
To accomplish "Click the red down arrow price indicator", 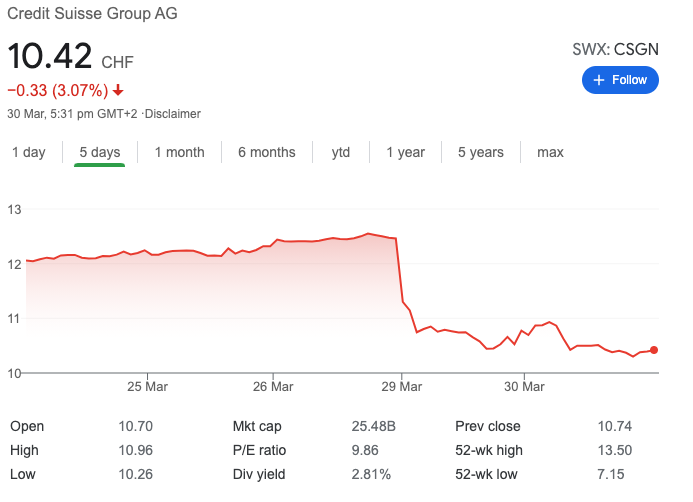I will [118, 91].
